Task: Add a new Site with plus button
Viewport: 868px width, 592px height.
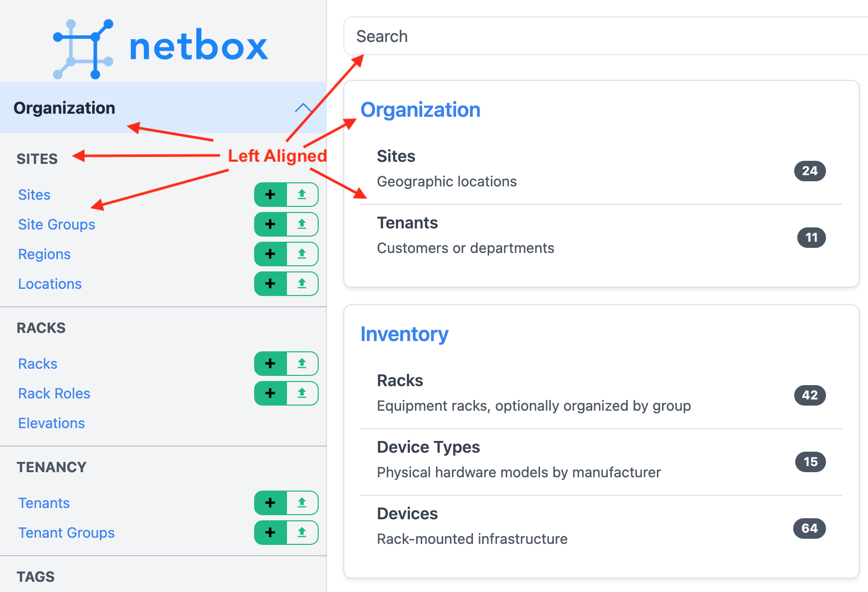Action: [271, 195]
